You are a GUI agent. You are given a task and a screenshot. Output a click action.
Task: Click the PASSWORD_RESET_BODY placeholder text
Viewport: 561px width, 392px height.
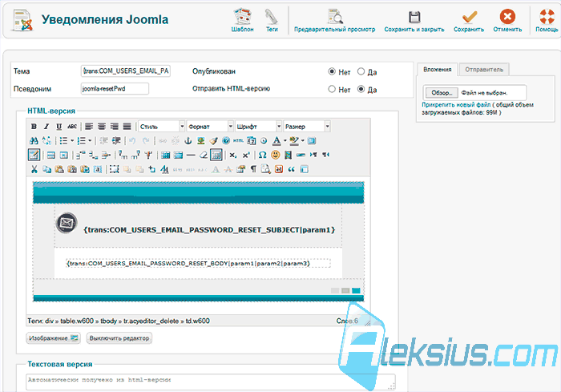coord(188,264)
